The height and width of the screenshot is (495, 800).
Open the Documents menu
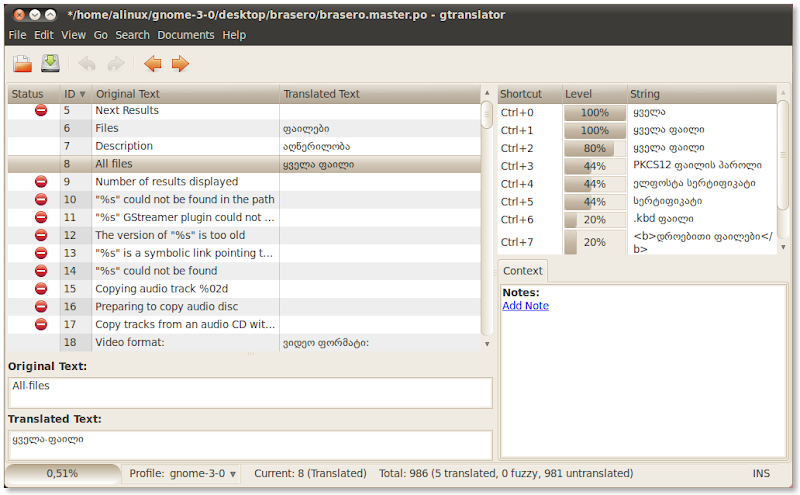click(186, 35)
